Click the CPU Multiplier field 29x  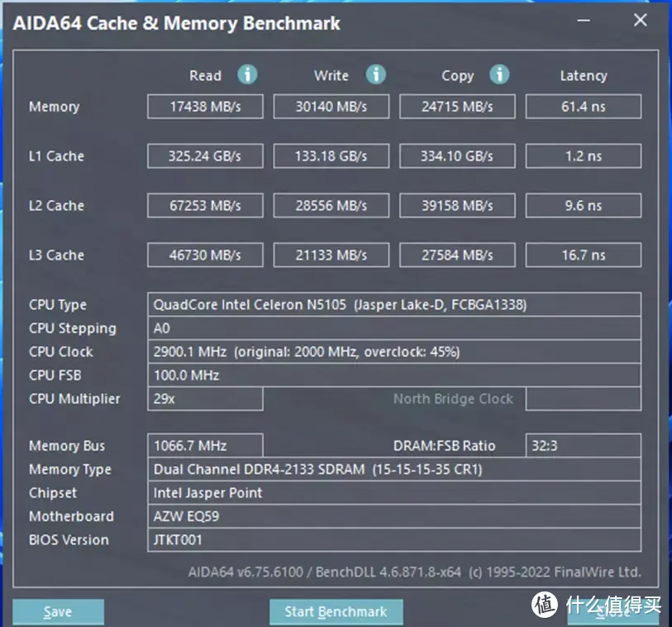tap(205, 399)
